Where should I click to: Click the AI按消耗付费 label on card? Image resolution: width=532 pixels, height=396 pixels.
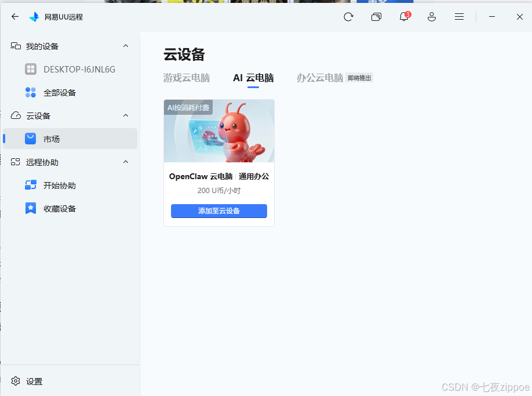click(188, 108)
